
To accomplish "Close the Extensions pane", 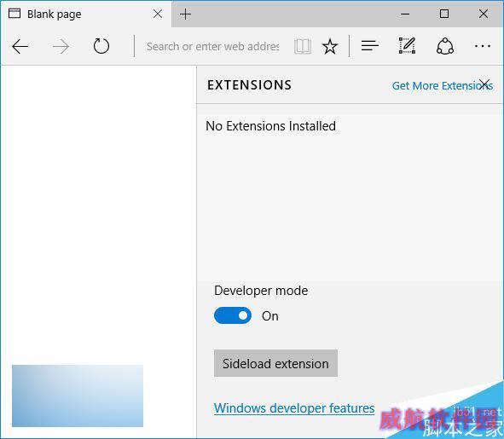I will point(484,84).
